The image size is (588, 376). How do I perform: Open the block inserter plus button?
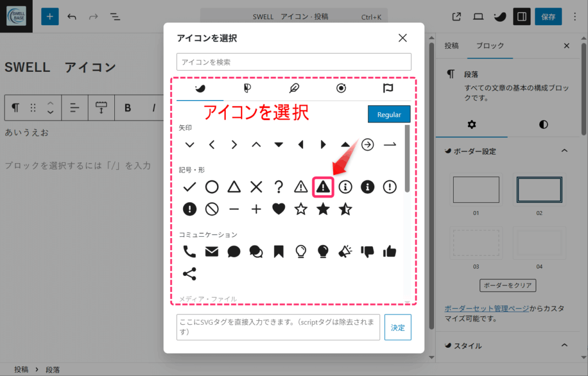coord(50,17)
